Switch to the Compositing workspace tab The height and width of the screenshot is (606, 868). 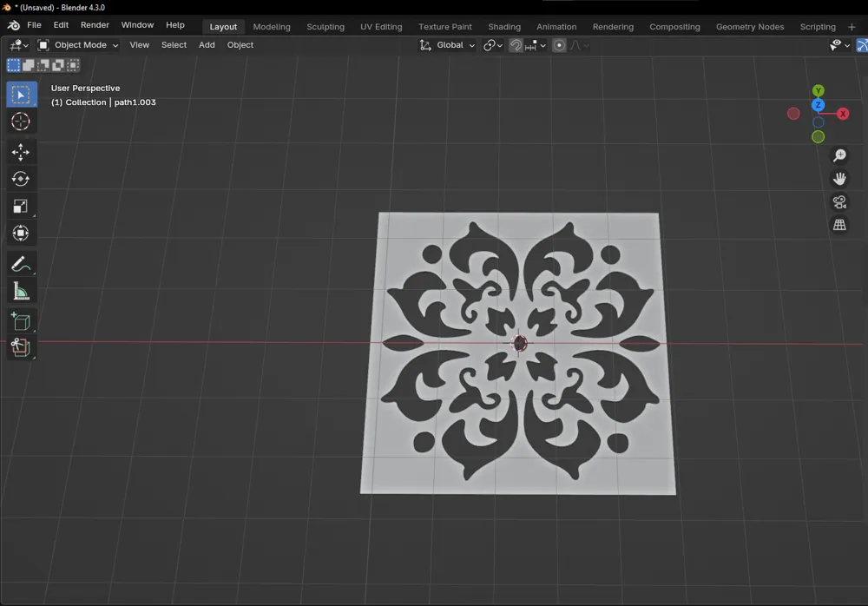[x=674, y=27]
